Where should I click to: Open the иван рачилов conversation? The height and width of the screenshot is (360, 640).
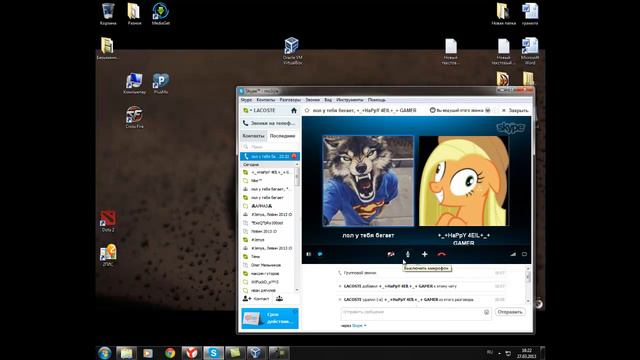(268, 290)
